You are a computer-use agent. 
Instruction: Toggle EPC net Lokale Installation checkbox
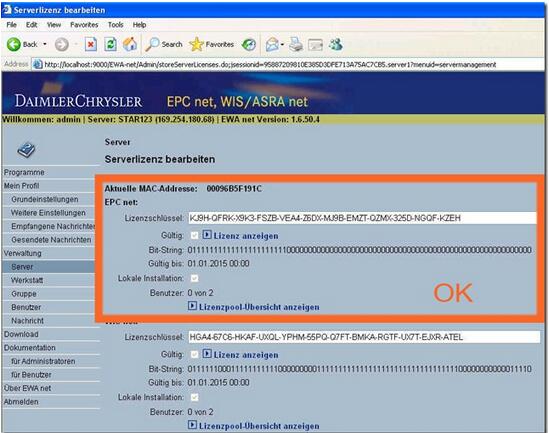(194, 278)
